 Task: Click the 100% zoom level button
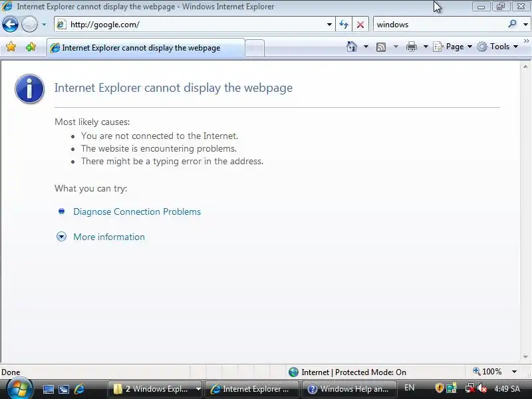coord(487,372)
